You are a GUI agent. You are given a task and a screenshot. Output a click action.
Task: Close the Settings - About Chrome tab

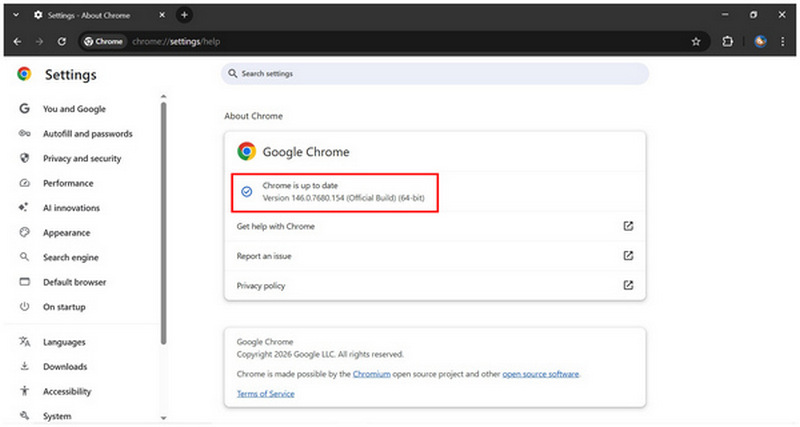pos(162,15)
